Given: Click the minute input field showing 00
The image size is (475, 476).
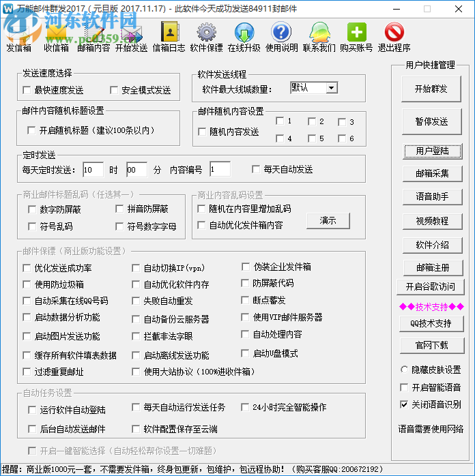Looking at the screenshot, I should pyautogui.click(x=136, y=169).
